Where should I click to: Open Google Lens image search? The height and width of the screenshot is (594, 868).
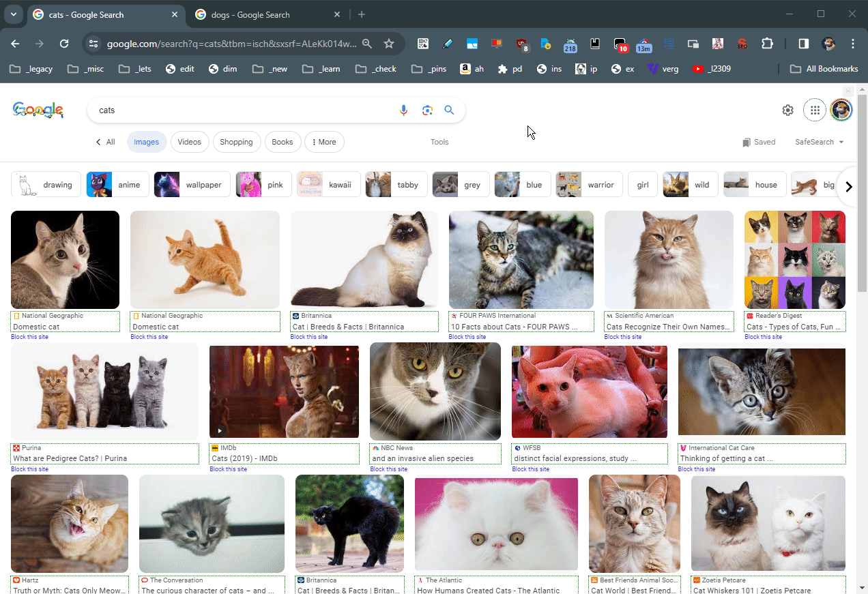click(x=427, y=110)
